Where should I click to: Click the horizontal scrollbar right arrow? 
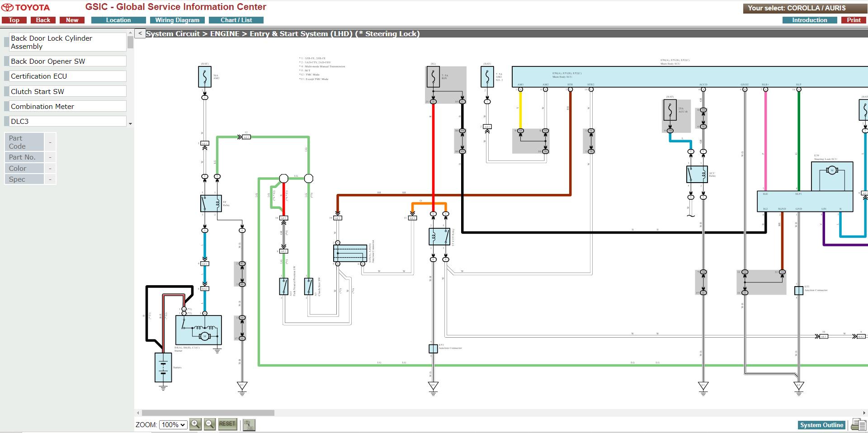tap(864, 413)
